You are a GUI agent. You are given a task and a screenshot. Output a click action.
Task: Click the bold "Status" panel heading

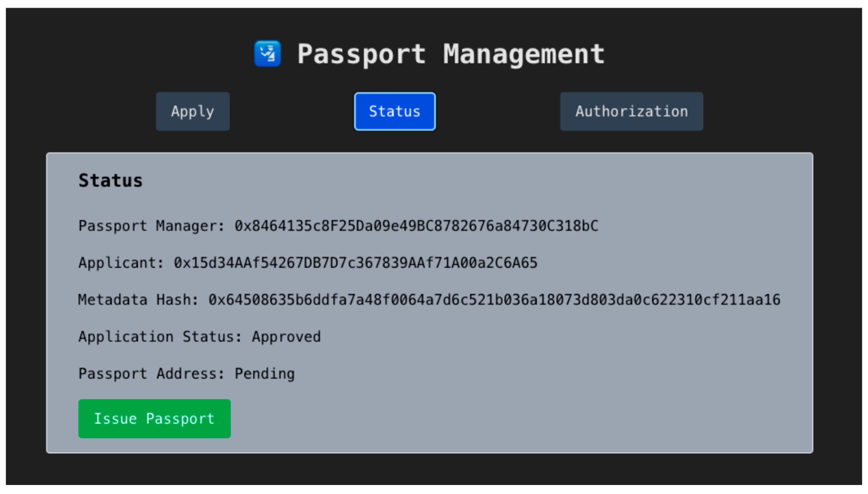click(x=110, y=180)
